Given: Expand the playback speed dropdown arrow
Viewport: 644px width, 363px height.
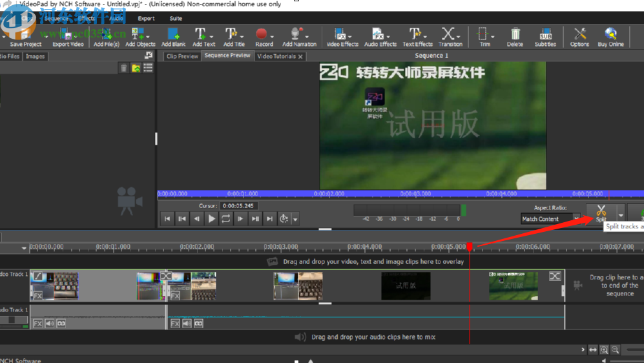Looking at the screenshot, I should click(295, 220).
